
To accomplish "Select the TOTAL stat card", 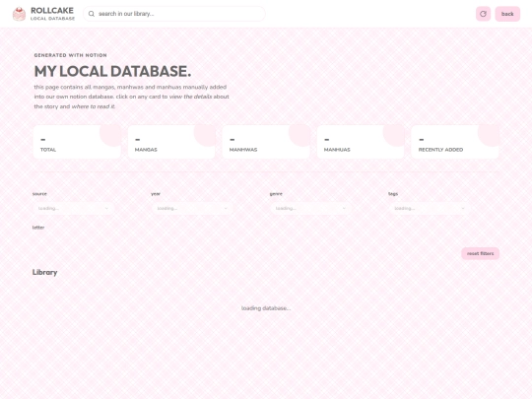I will click(x=77, y=142).
